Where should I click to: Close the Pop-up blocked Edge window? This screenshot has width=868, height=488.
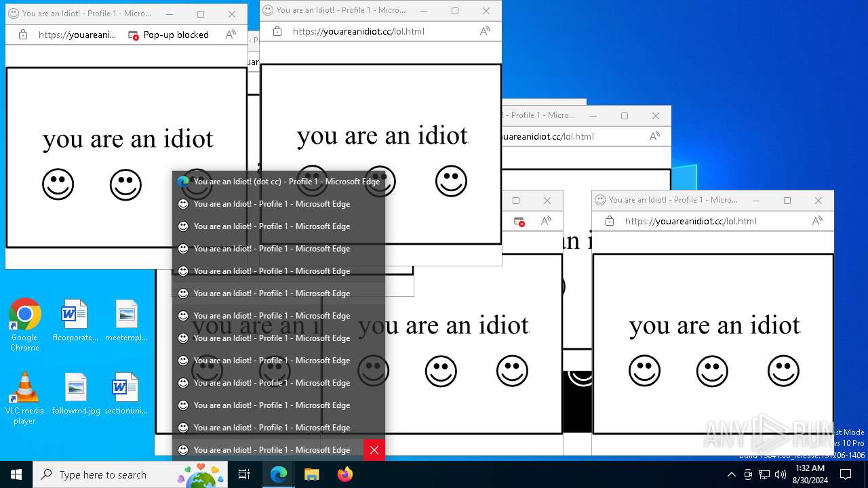[232, 14]
